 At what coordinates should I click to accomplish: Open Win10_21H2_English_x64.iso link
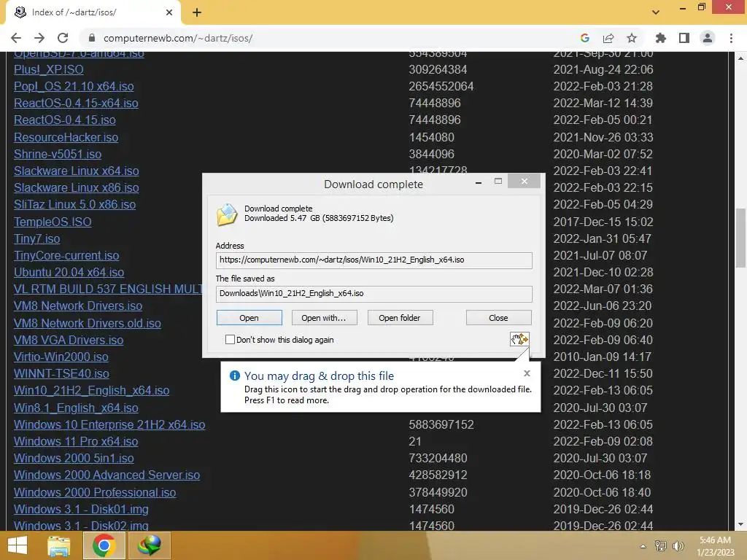(91, 391)
